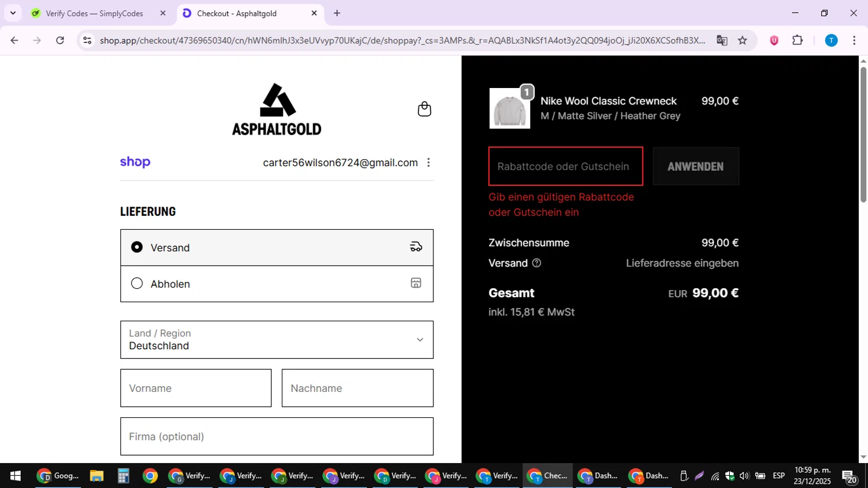This screenshot has height=488, width=868.
Task: Open the Versand help question mark
Action: (536, 263)
